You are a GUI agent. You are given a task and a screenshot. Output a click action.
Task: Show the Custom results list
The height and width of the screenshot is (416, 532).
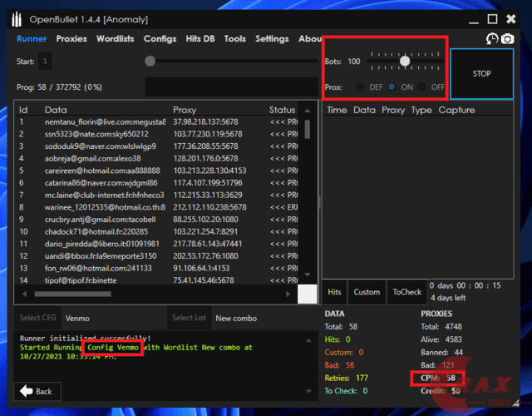click(x=367, y=292)
